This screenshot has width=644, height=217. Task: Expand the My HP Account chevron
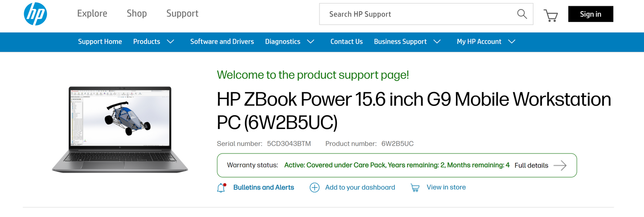click(512, 42)
